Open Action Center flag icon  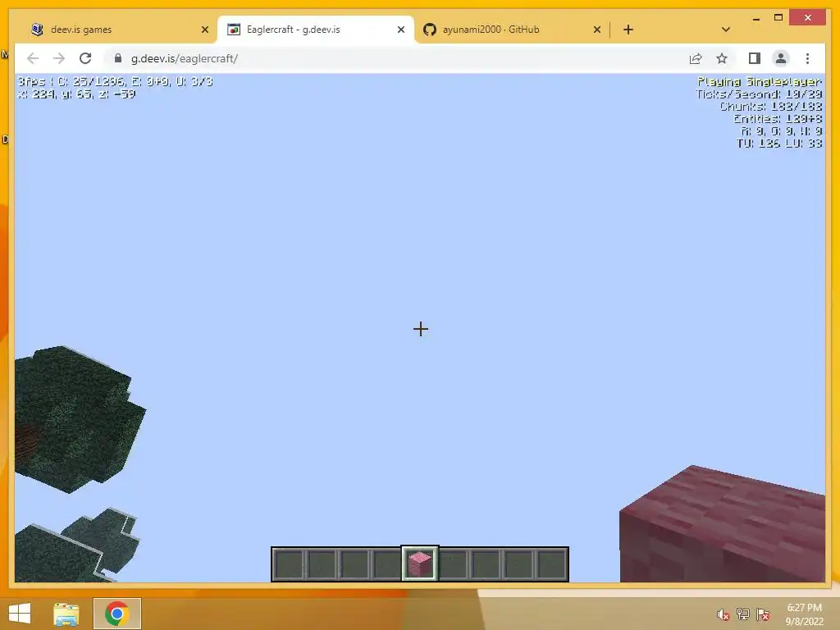click(763, 614)
